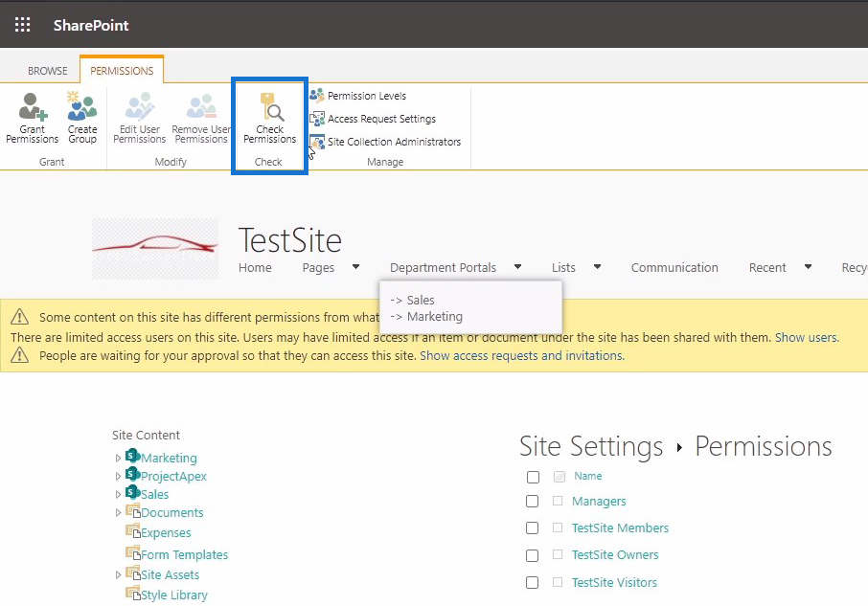Click the Grant Permissions icon
The width and height of the screenshot is (868, 606).
click(33, 106)
